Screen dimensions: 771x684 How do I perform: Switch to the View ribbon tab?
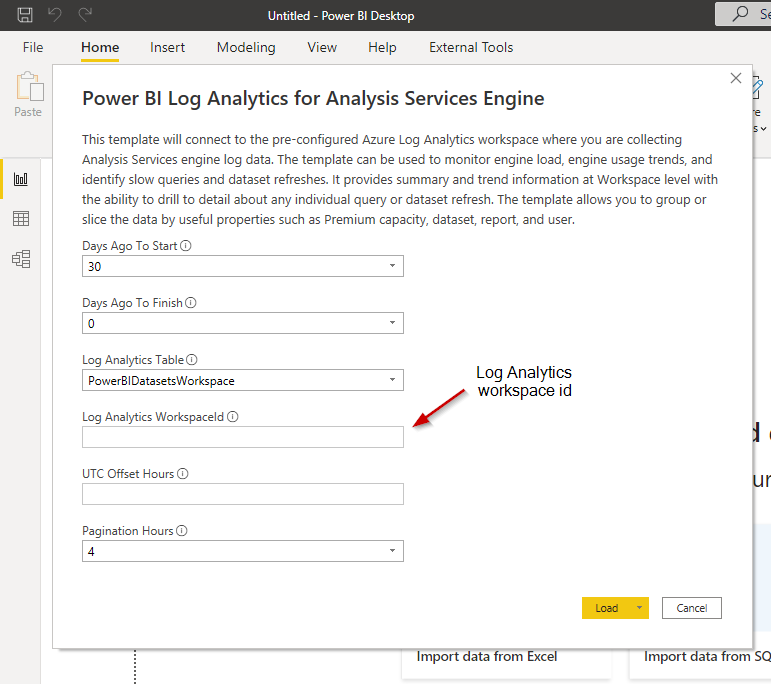(322, 47)
